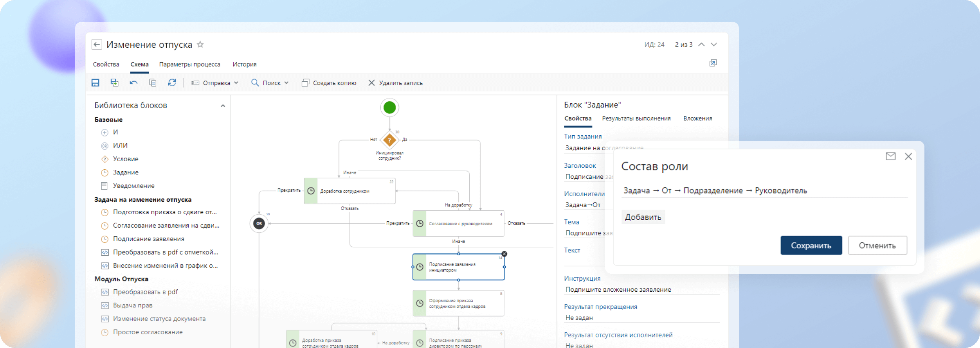Click Создать копию button

point(329,83)
